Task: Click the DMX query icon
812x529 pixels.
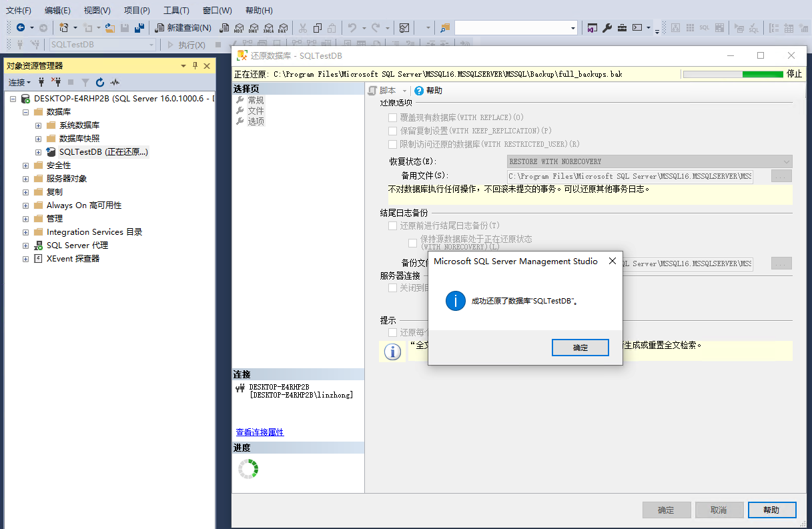Action: click(x=254, y=27)
